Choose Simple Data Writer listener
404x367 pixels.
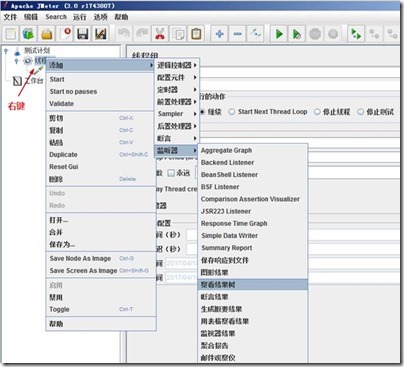coord(253,236)
